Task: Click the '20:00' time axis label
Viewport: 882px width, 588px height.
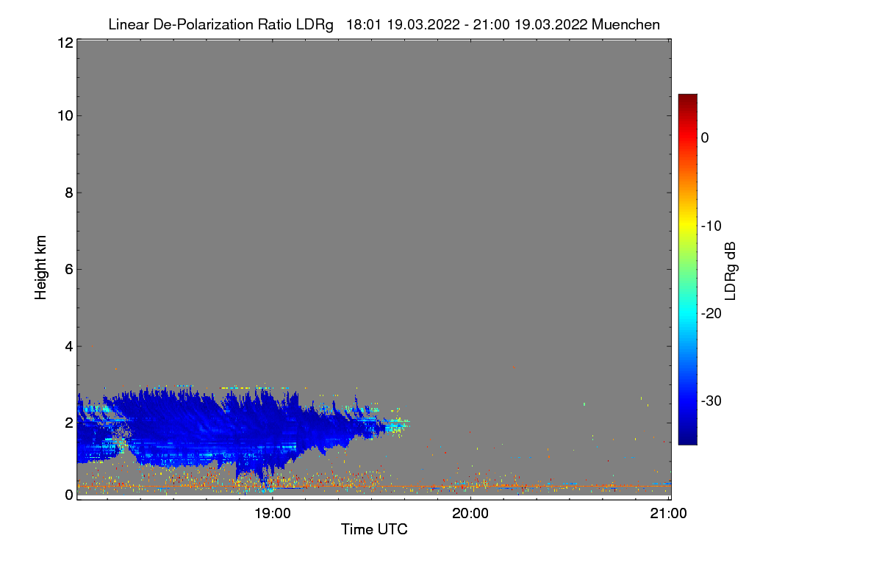Action: point(470,514)
